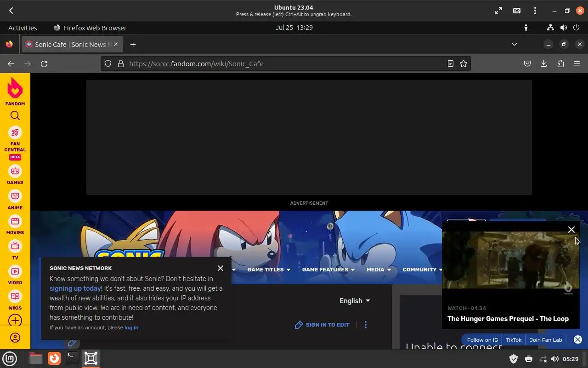Open the user profile icon in sidebar
The image size is (588, 368).
(x=15, y=338)
